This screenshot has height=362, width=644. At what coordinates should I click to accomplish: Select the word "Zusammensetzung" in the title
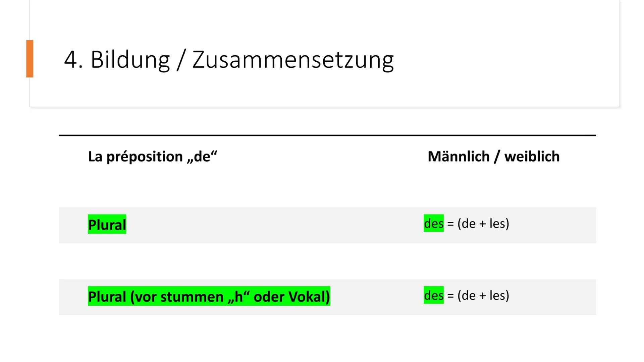(293, 60)
